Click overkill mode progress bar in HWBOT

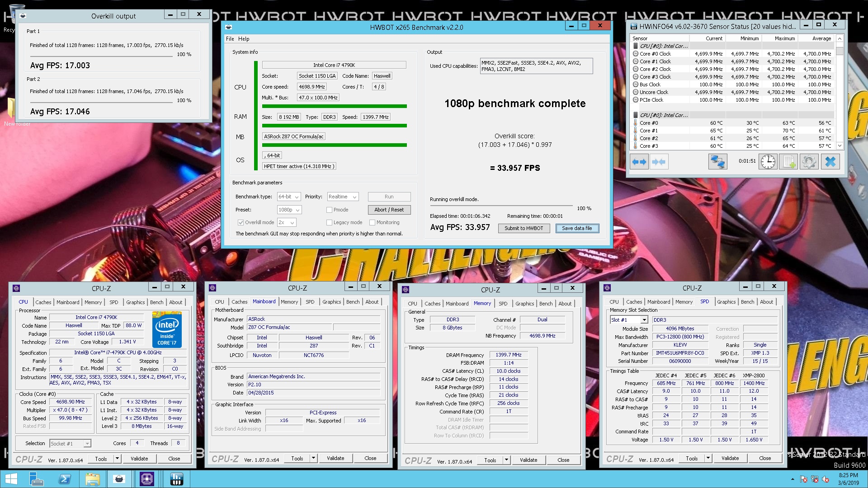(502, 206)
